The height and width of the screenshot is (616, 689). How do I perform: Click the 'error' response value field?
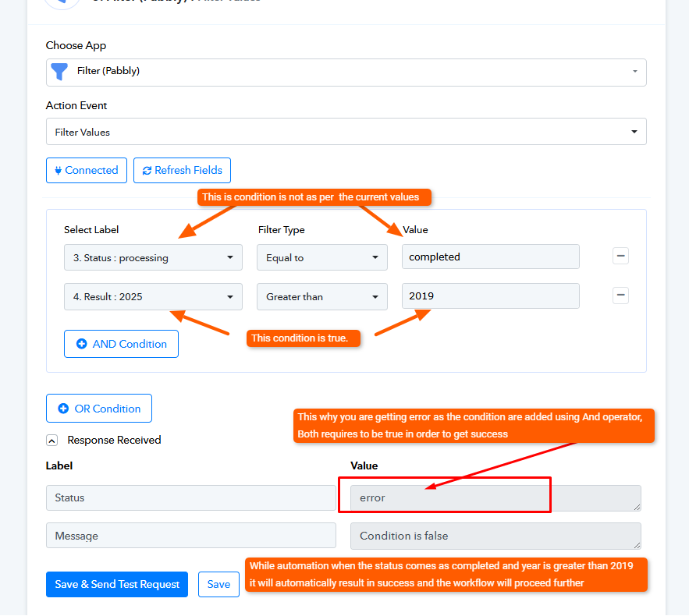coord(495,498)
